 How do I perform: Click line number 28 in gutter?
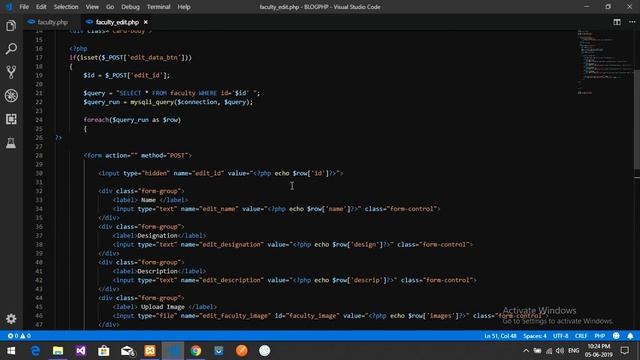pyautogui.click(x=39, y=156)
